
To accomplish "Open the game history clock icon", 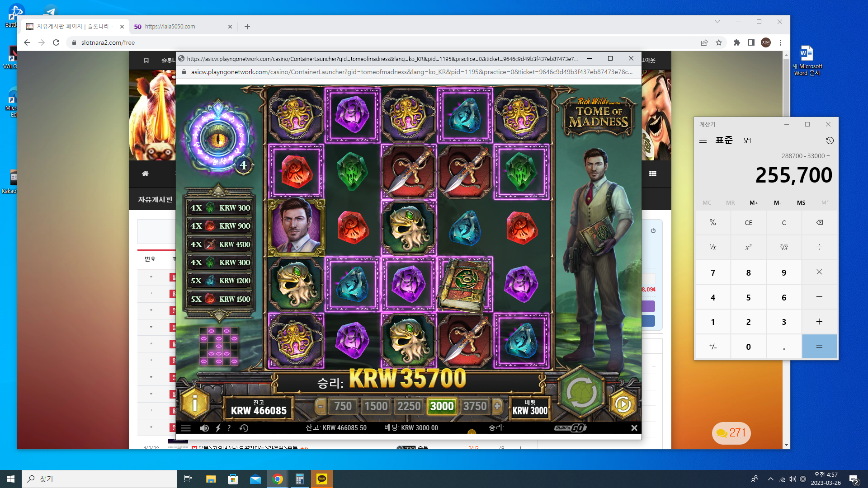I will [x=244, y=428].
